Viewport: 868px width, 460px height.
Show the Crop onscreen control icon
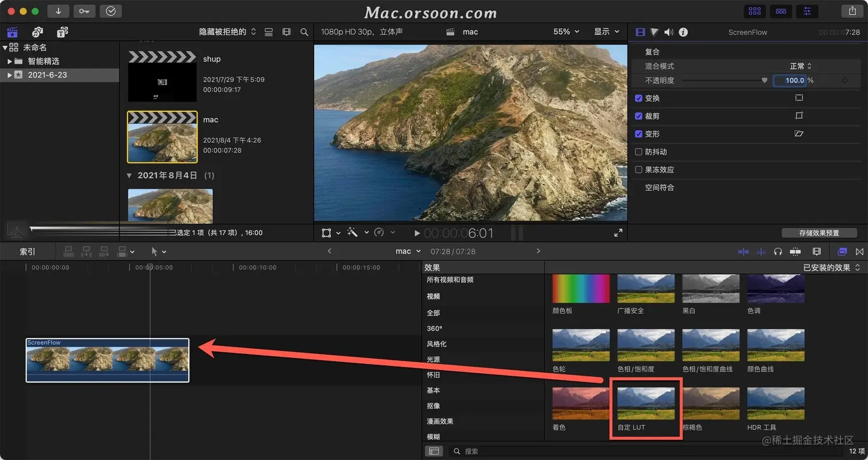click(x=799, y=116)
